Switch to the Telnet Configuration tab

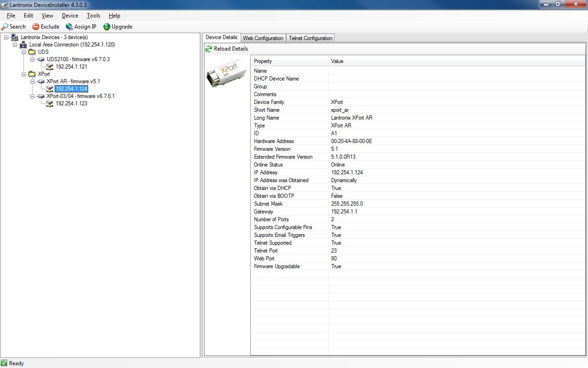tap(311, 38)
